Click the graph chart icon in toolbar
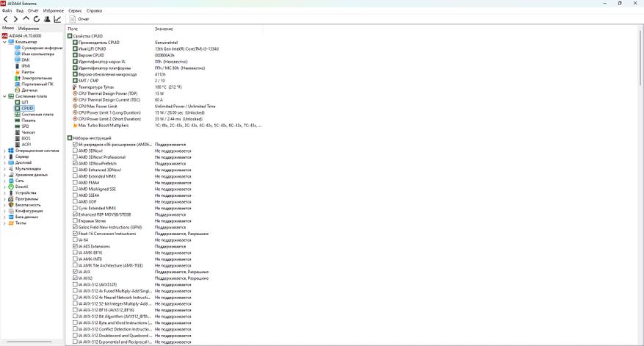This screenshot has height=346, width=644. point(57,19)
